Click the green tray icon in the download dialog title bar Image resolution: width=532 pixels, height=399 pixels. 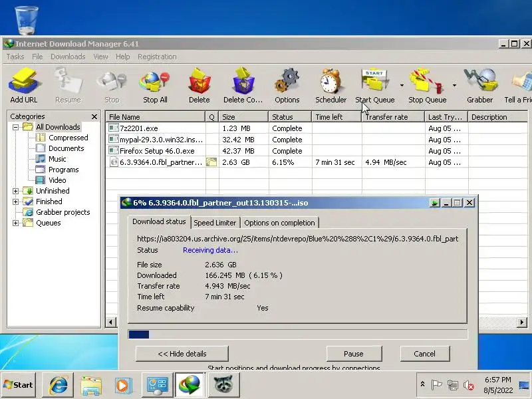pyautogui.click(x=434, y=203)
